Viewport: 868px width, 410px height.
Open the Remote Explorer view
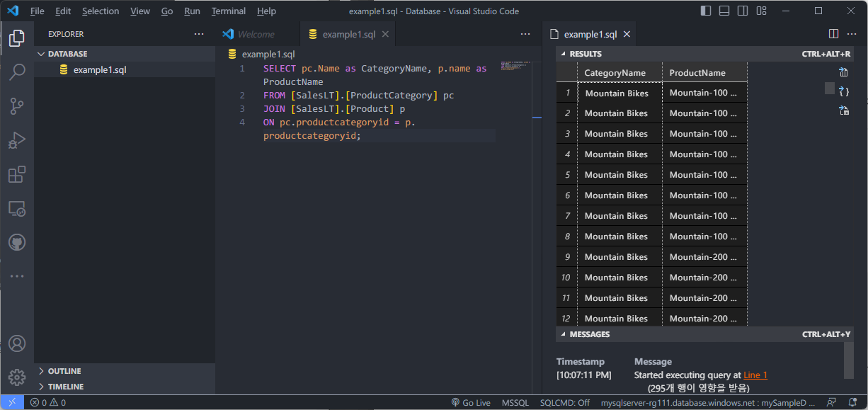click(17, 208)
